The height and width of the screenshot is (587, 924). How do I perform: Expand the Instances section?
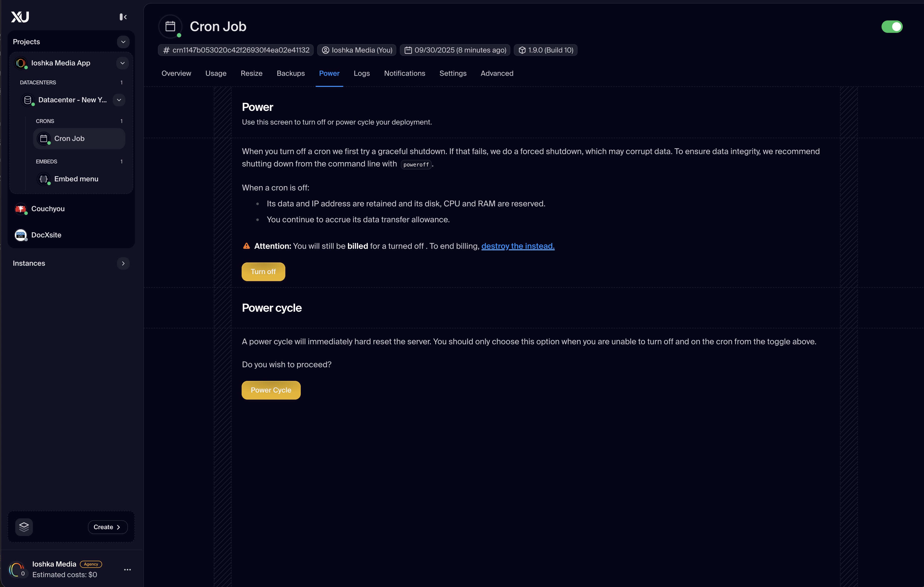coord(123,263)
